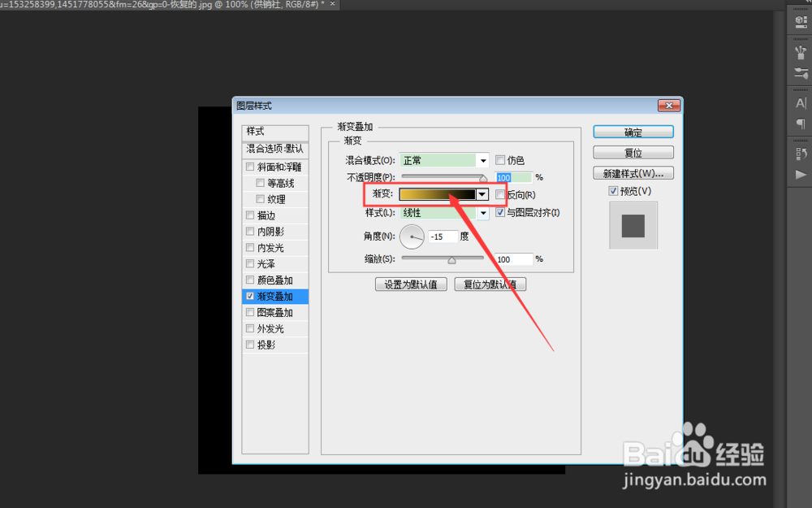This screenshot has width=812, height=508.
Task: Click 新建样式(W)... button
Action: (633, 173)
